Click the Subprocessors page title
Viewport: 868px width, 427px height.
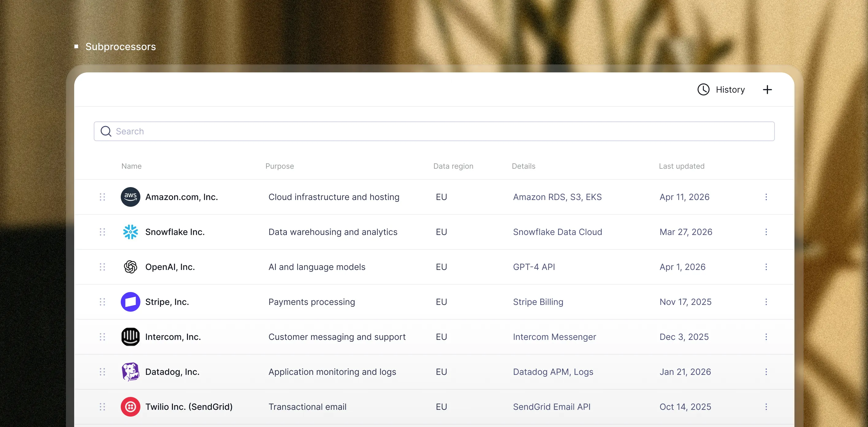pyautogui.click(x=120, y=47)
